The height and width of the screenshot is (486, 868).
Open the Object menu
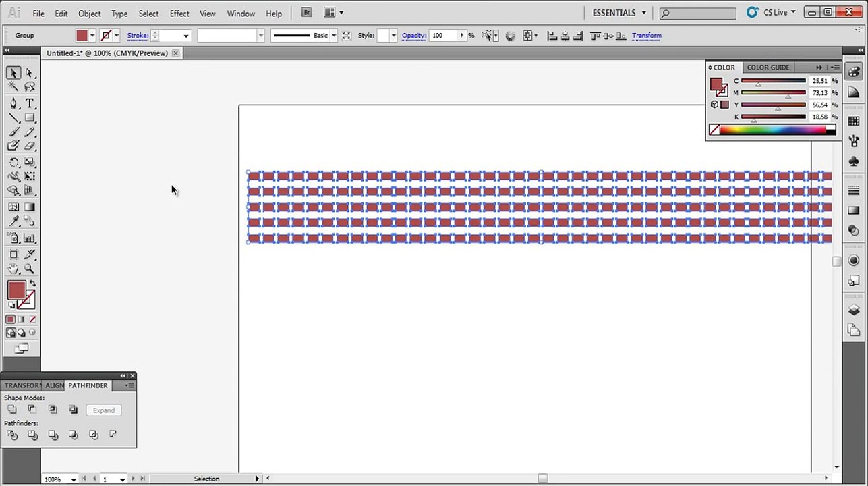(89, 13)
